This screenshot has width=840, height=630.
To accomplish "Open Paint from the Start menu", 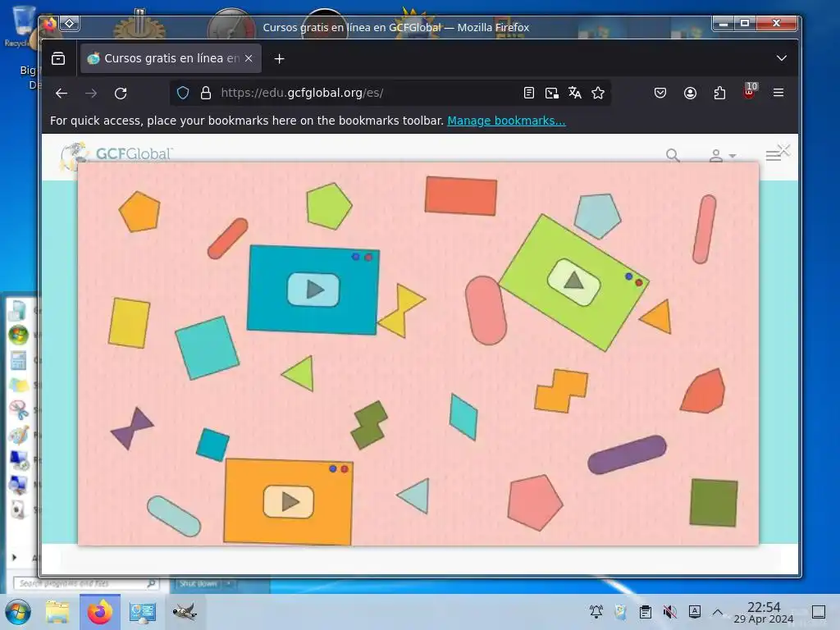I will pos(19,435).
